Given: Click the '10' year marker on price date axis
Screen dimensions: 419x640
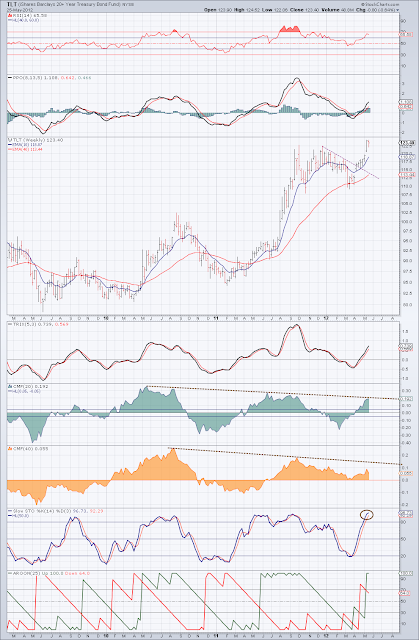Looking at the screenshot, I should 106,318.
